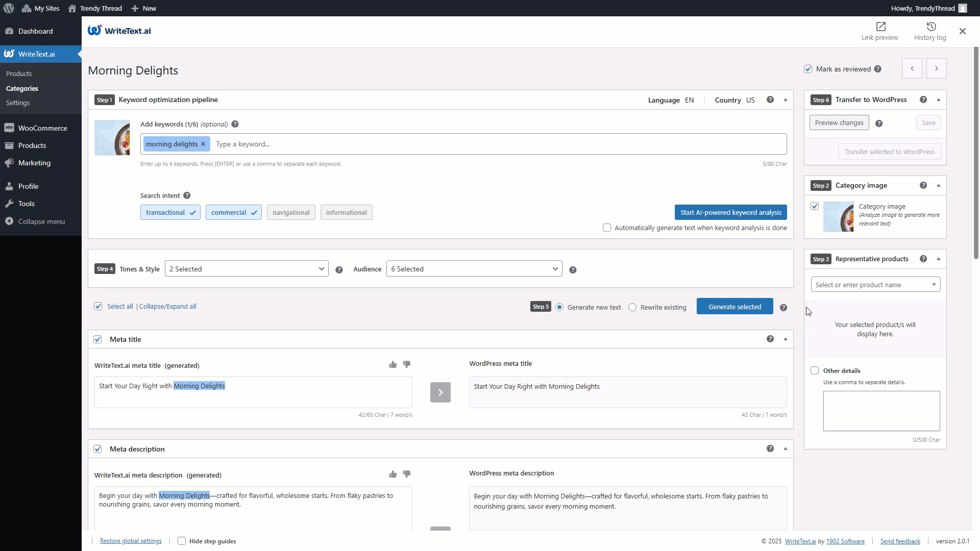Enable automatic text generation after keyword analysis
Screen dimensions: 980x551
click(607, 228)
